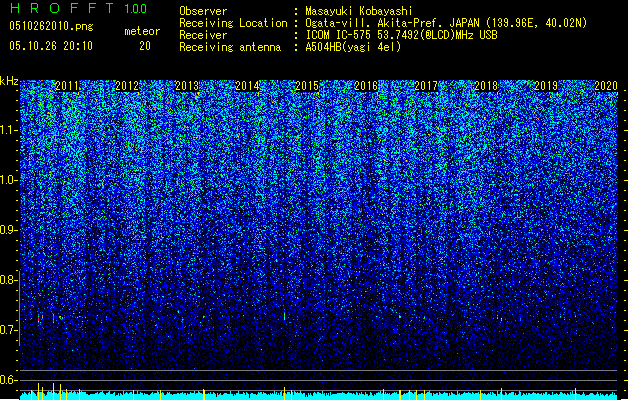The width and height of the screenshot is (629, 400).
Task: Click the meteor label
Action: (x=142, y=31)
